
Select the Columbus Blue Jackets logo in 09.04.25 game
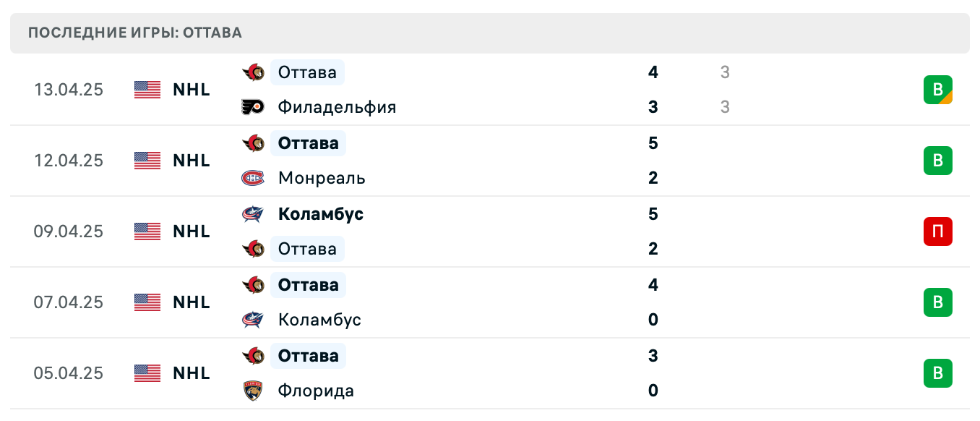coord(252,214)
